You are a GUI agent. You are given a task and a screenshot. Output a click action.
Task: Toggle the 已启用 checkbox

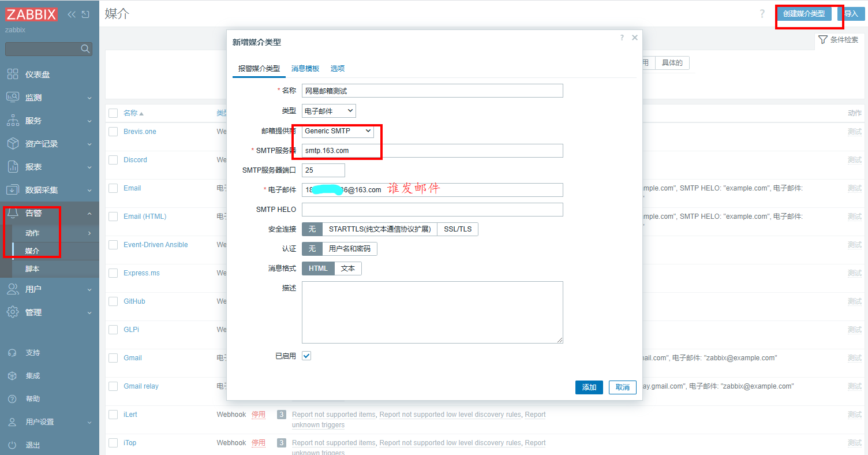(x=306, y=356)
